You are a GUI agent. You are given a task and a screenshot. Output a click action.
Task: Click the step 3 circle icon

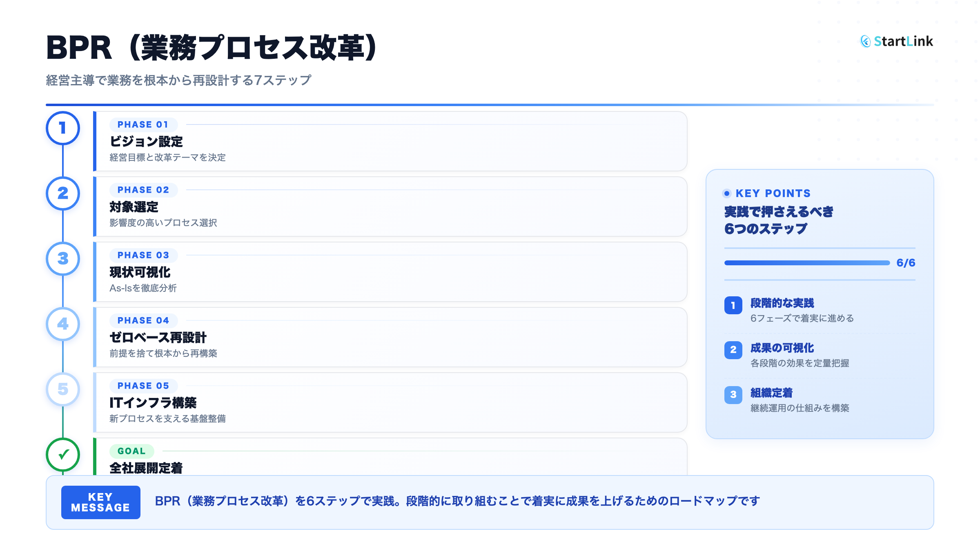63,259
